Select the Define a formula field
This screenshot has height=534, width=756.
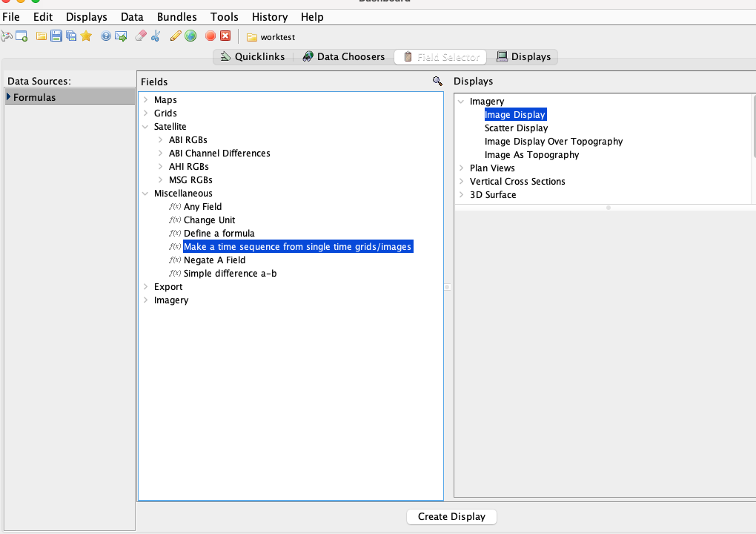click(219, 234)
